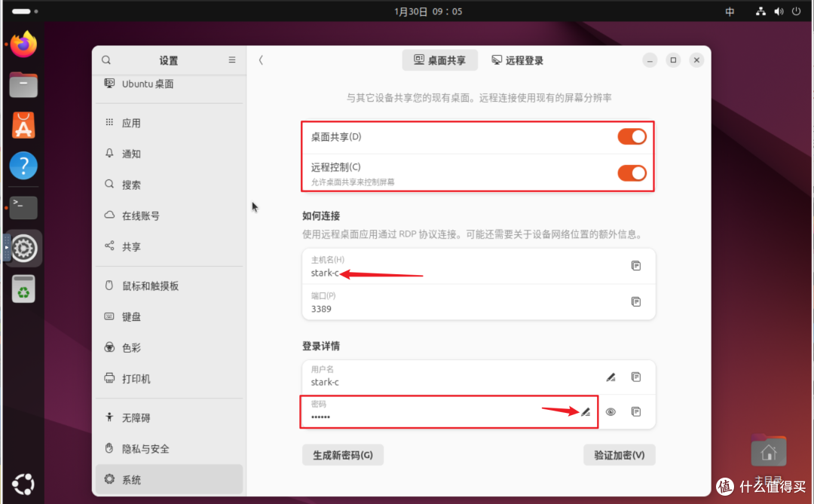Open the Help app in the dock
The image size is (814, 504).
pyautogui.click(x=23, y=166)
